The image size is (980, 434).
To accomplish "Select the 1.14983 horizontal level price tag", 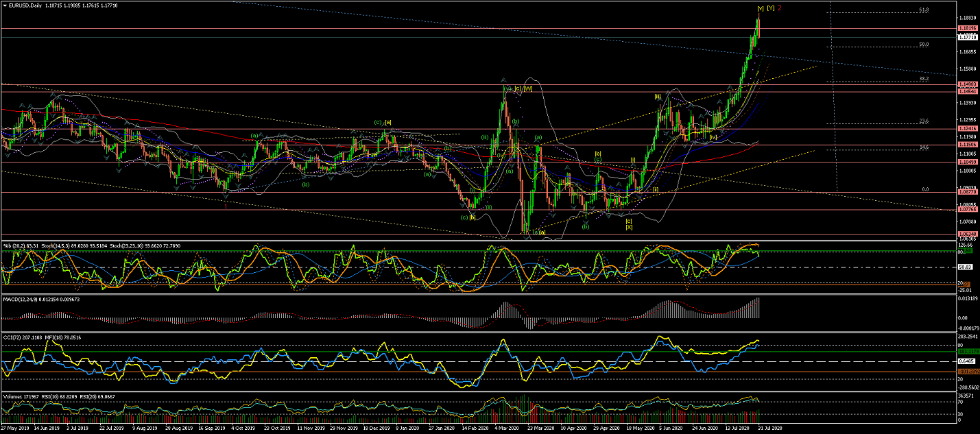I will [x=968, y=84].
